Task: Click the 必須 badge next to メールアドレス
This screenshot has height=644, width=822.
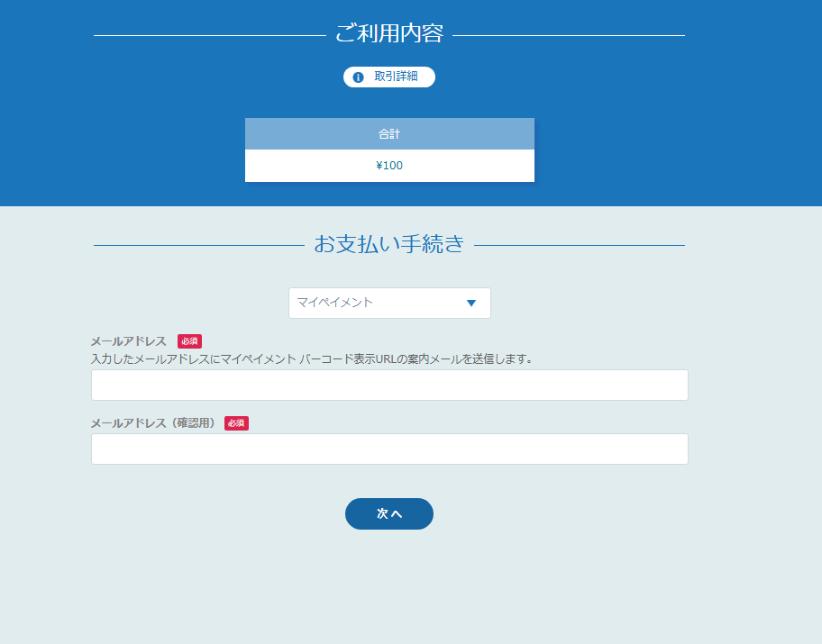Action: [189, 341]
